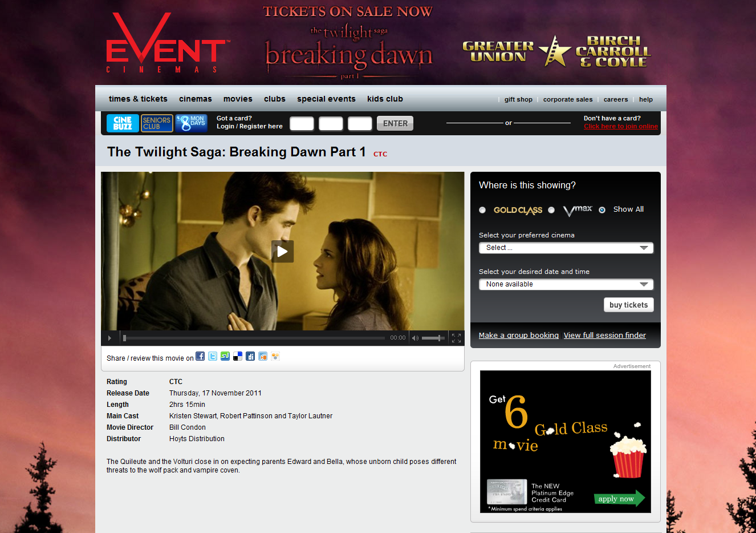Focus the second card number field

(x=331, y=123)
